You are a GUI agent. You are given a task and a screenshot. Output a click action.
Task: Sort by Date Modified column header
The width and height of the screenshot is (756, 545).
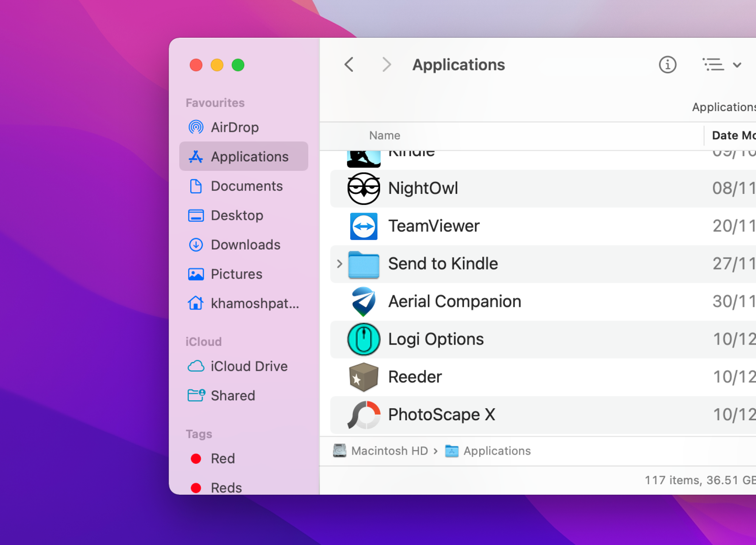coord(734,135)
